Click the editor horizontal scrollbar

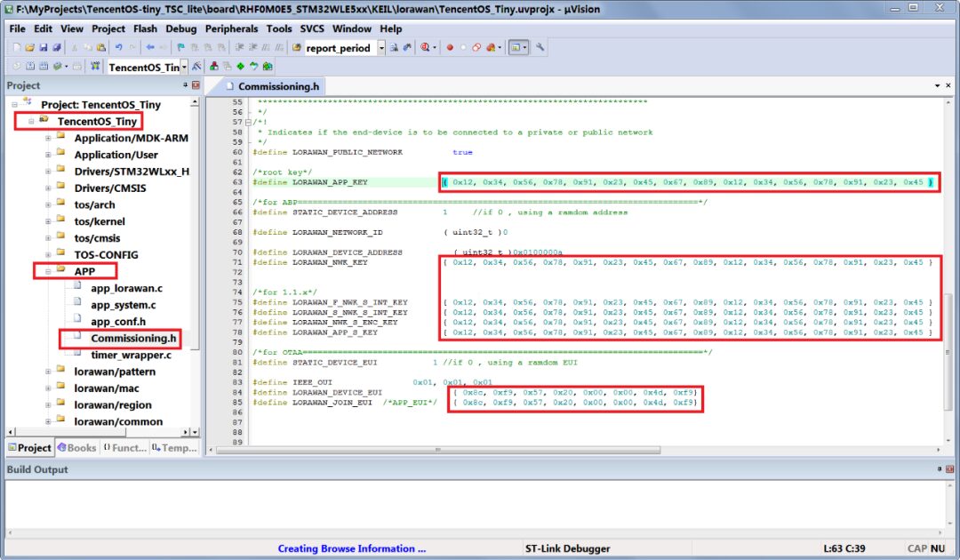437,450
